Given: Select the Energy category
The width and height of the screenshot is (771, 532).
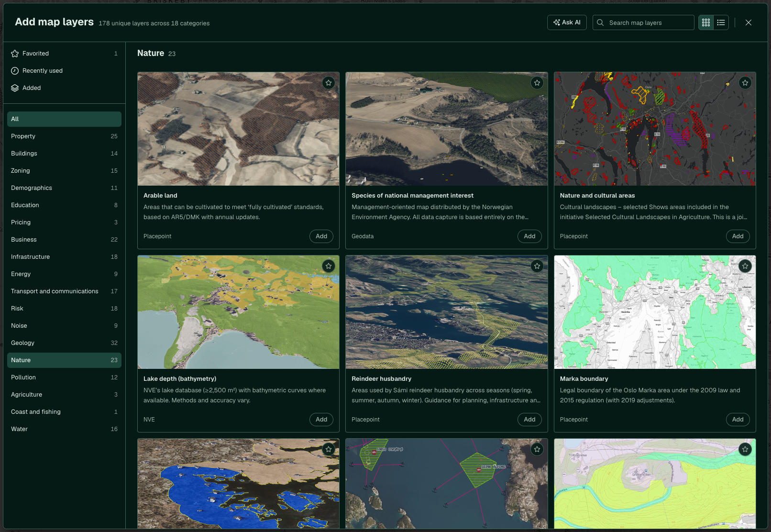Looking at the screenshot, I should pos(64,274).
